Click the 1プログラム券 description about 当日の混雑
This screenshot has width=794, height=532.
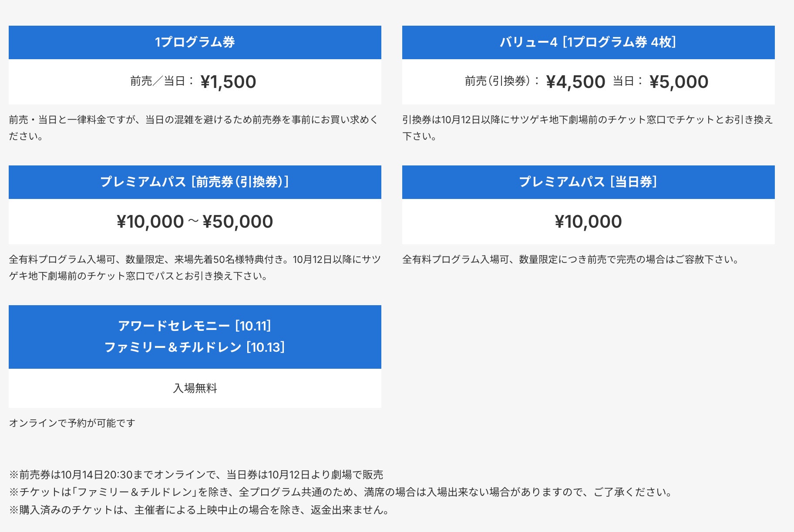tap(194, 128)
